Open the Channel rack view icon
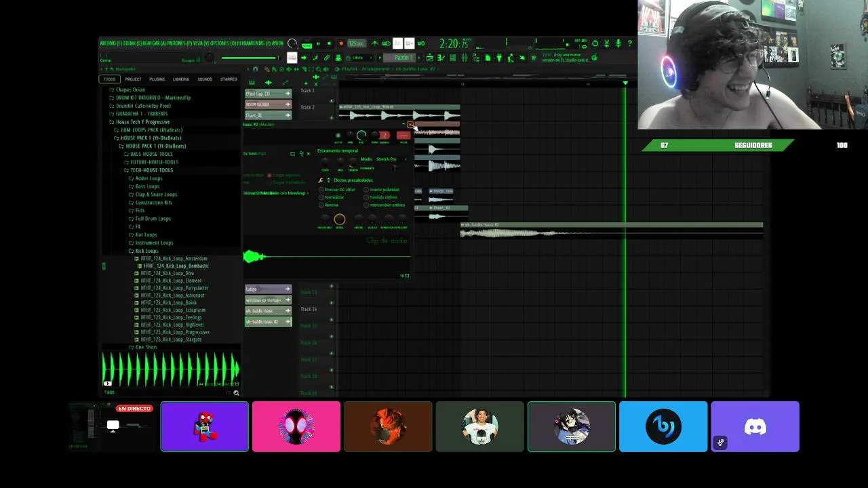Screen dimensions: 868x488 point(453,58)
